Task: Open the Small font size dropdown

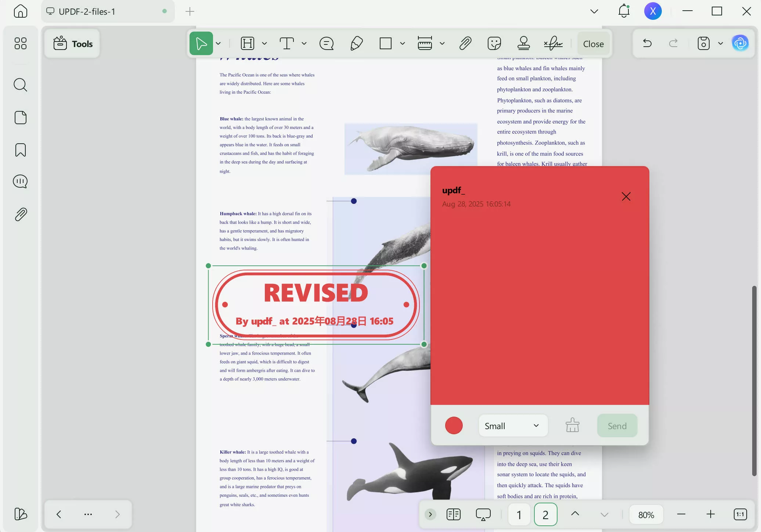Action: (513, 426)
